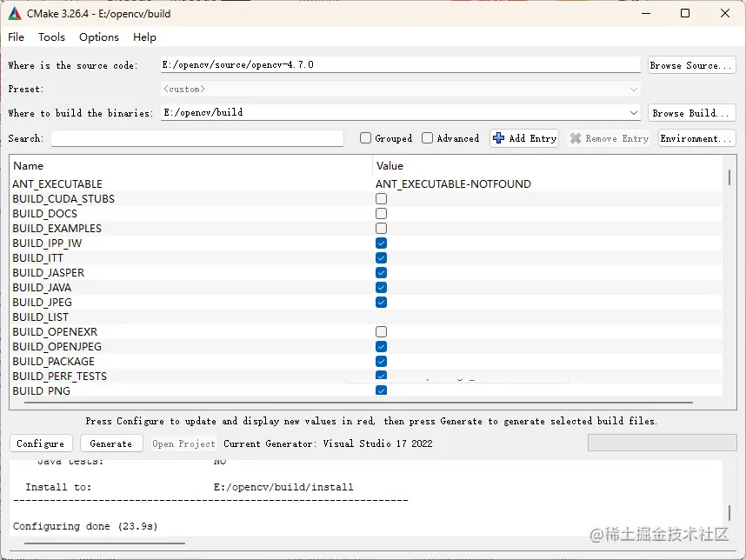This screenshot has width=746, height=560.
Task: Maximize the CMake window
Action: pyautogui.click(x=685, y=13)
